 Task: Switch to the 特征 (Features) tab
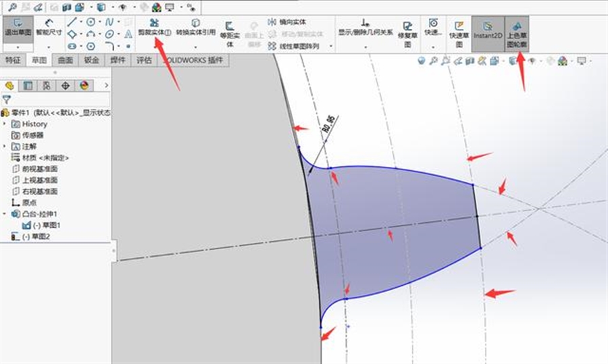point(13,60)
